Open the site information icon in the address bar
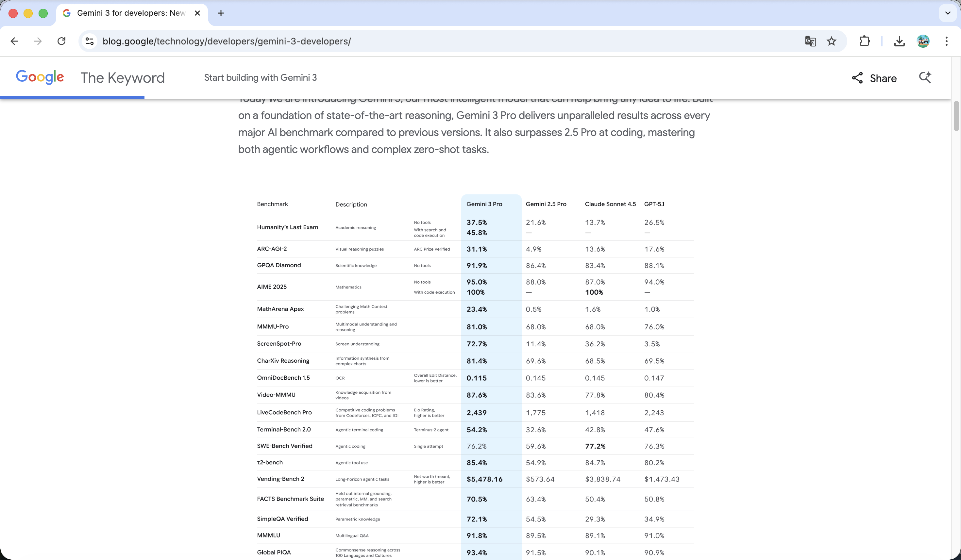 (90, 41)
